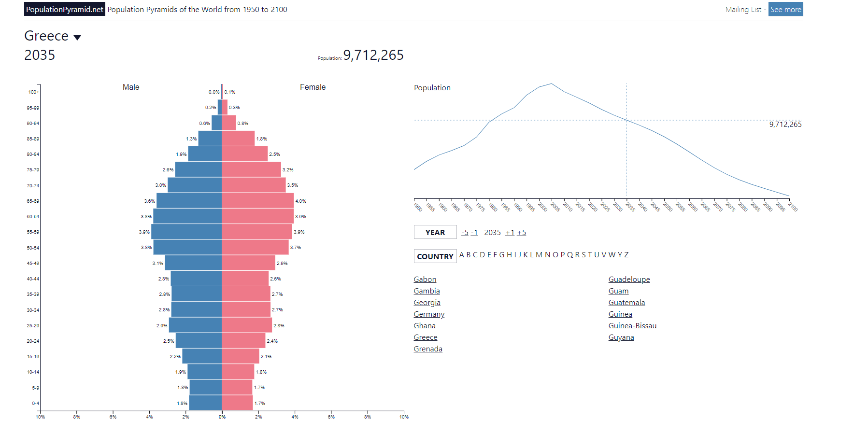Click 2070 tick on population timeline
This screenshot has height=433, width=868.
[x=717, y=207]
